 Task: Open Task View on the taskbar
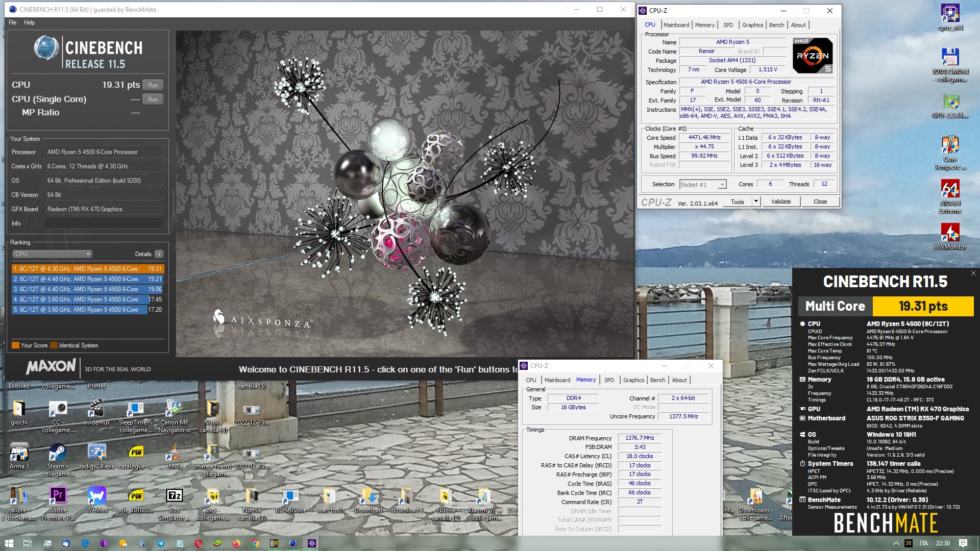coord(28,543)
